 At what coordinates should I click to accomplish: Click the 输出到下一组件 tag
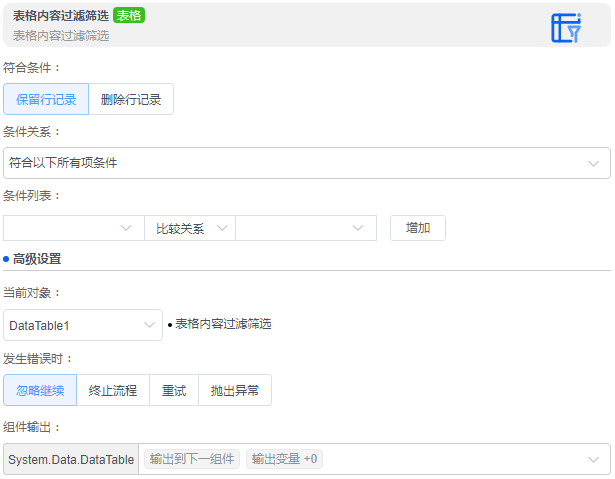pyautogui.click(x=192, y=459)
